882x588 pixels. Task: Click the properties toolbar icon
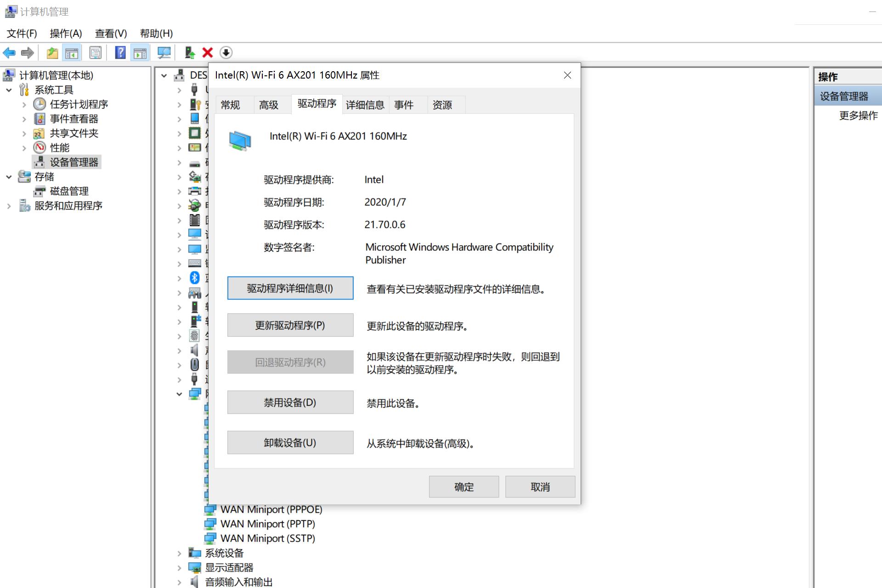coord(95,52)
